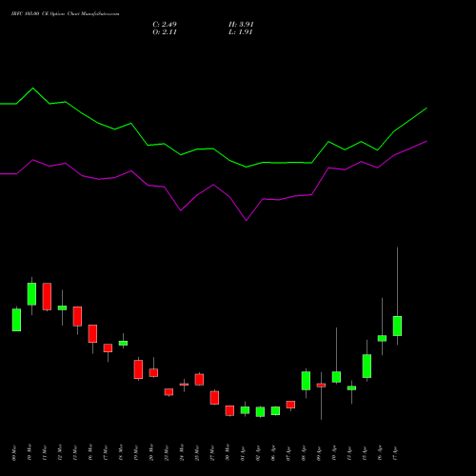Viewport: 476px width, 476px height.
Task: Select the 12 Mar date label
Action: 60,453
